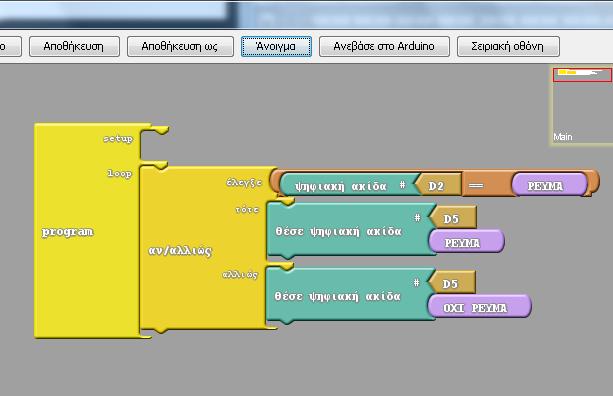Image resolution: width=613 pixels, height=396 pixels.
Task: Click the D2 pin number block
Action: 437,185
